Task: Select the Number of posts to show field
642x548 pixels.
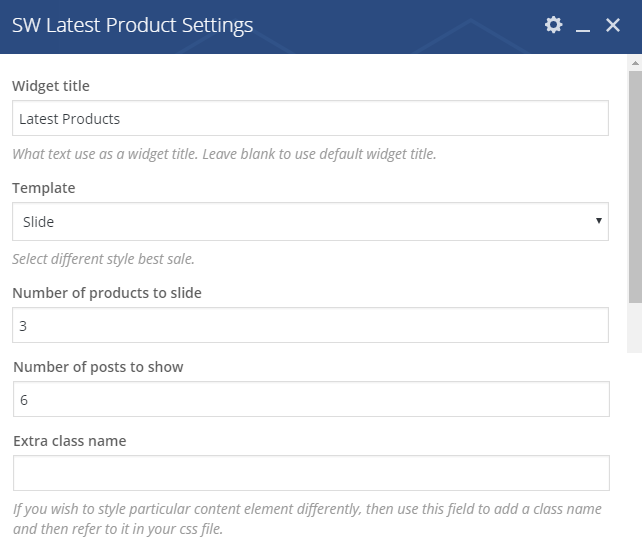Action: point(311,399)
